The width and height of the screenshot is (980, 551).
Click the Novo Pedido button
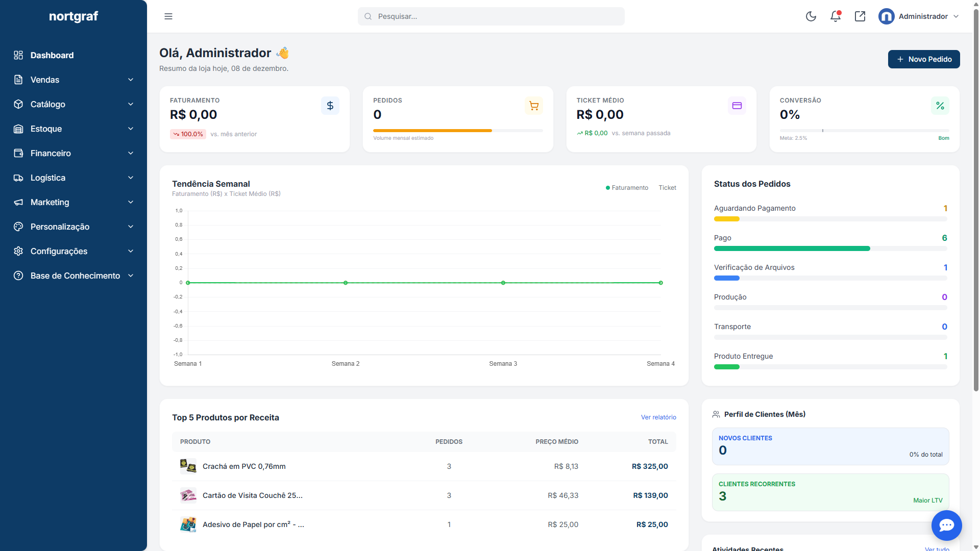[x=923, y=59]
